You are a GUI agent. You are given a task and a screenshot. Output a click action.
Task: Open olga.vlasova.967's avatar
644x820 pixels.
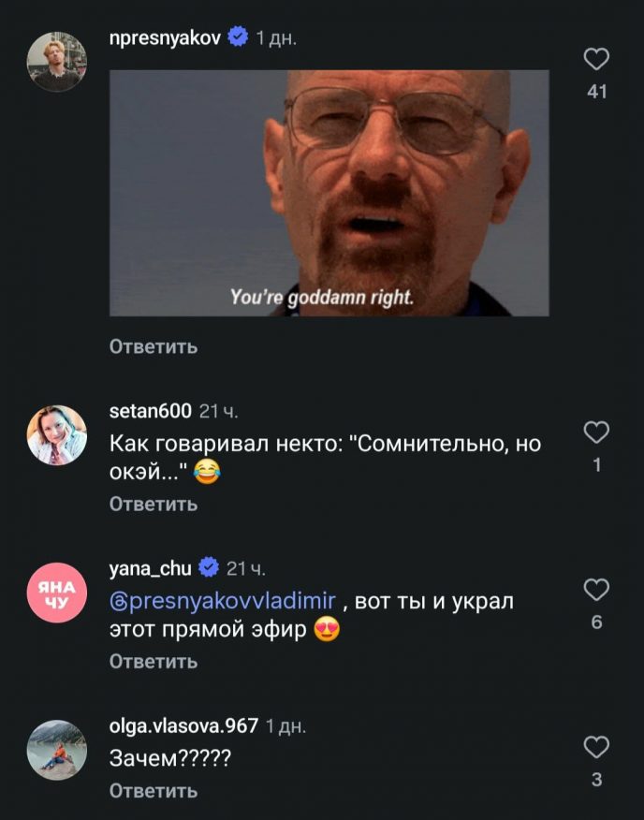[x=56, y=750]
